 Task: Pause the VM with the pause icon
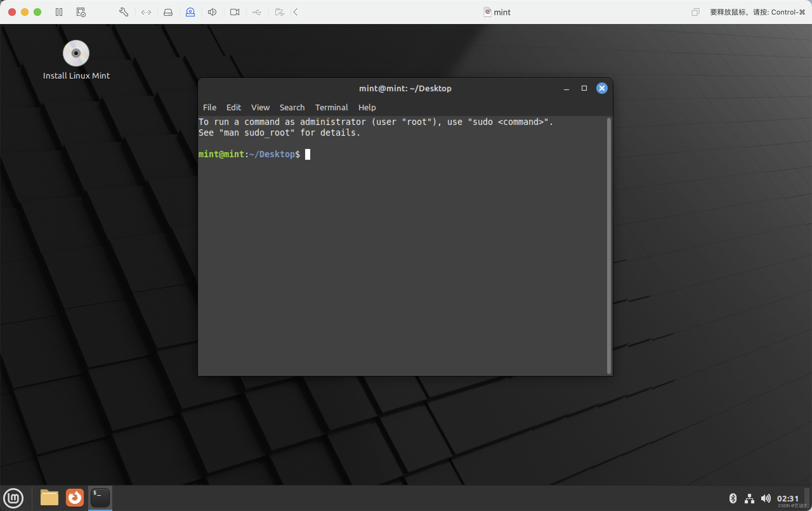(59, 12)
